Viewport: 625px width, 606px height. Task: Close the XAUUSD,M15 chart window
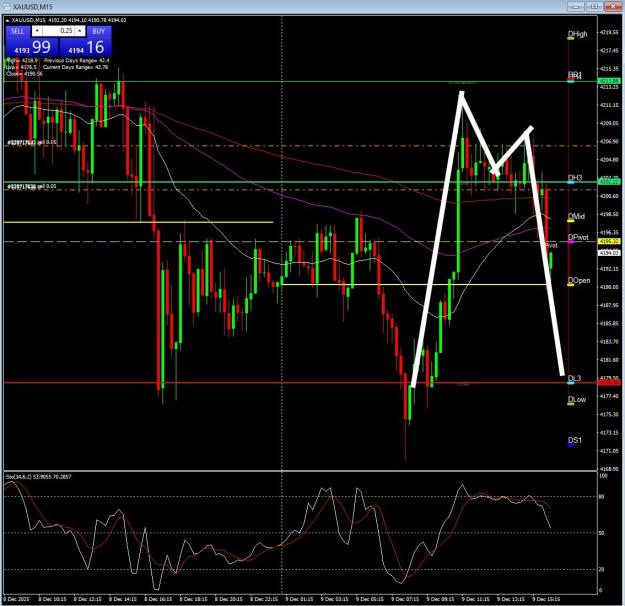613,7
